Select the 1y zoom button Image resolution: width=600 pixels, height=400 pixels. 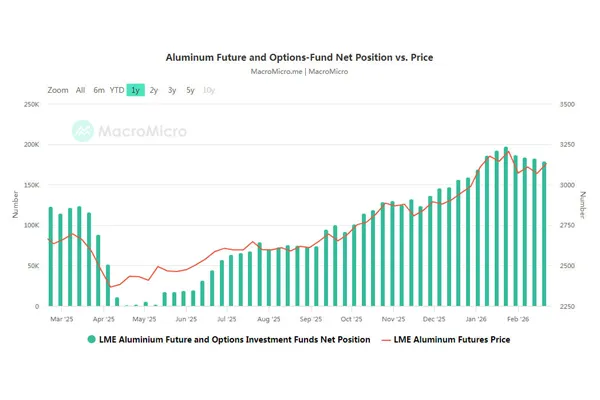tap(135, 90)
